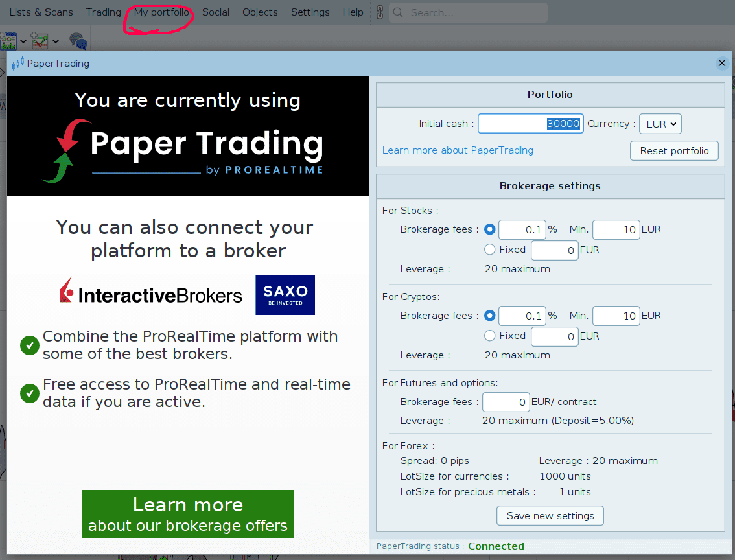Expand the arrow next to the list window icon
The width and height of the screenshot is (735, 560).
click(23, 41)
